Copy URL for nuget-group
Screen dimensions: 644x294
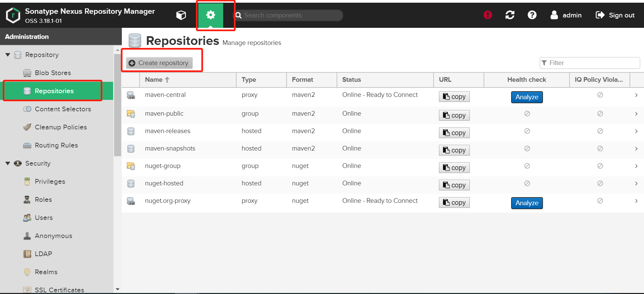coord(454,168)
